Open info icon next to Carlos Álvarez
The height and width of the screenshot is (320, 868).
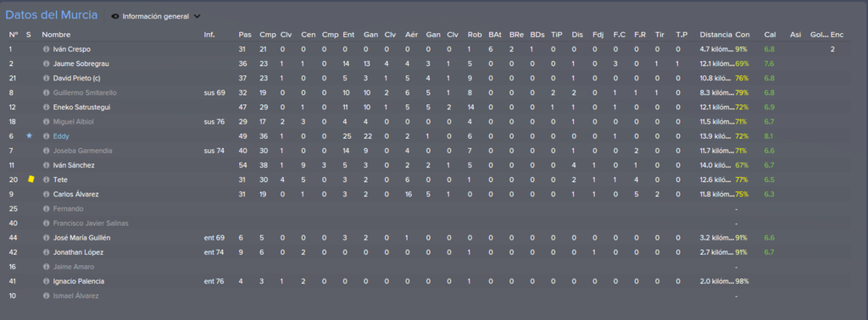point(47,194)
